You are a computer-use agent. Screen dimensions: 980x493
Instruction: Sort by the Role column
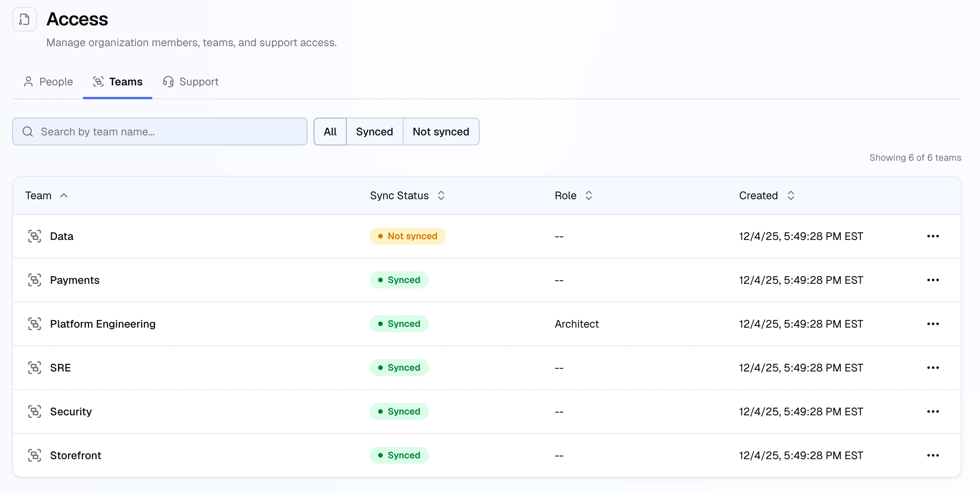pos(573,195)
